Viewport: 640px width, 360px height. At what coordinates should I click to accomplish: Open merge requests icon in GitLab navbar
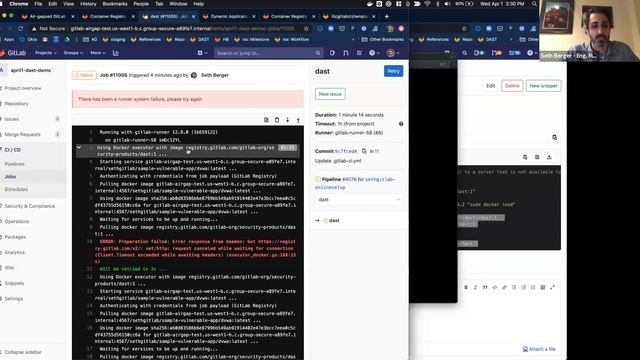point(346,53)
